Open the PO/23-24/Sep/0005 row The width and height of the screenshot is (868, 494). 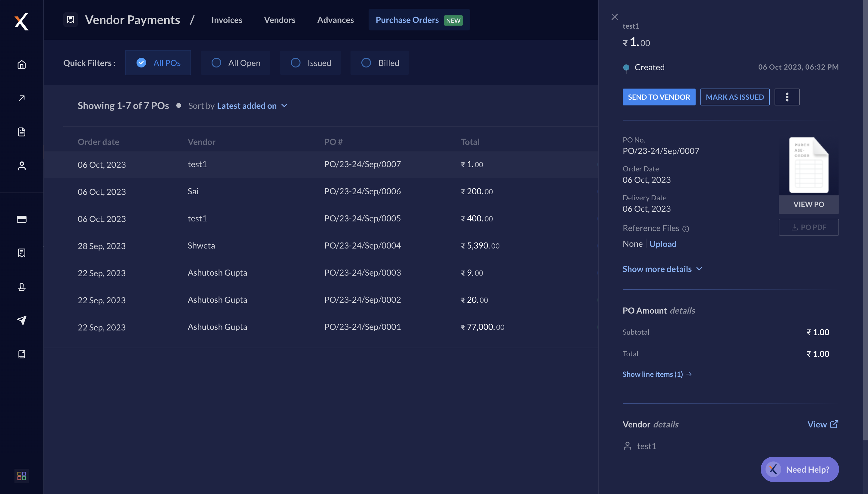[321, 218]
